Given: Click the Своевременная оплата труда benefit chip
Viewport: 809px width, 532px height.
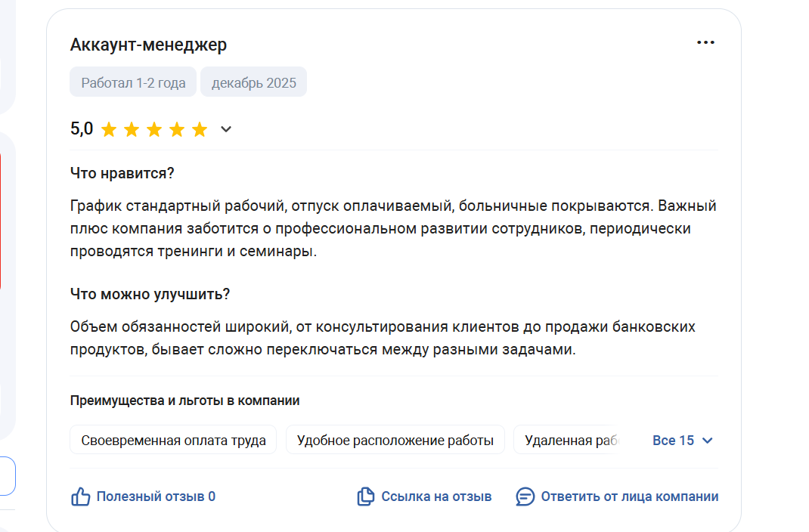Looking at the screenshot, I should [x=173, y=441].
